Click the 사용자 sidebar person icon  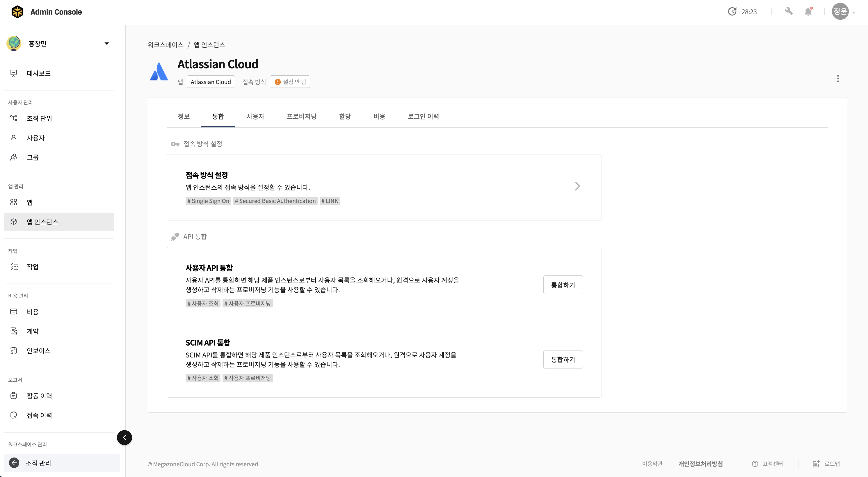click(x=13, y=138)
